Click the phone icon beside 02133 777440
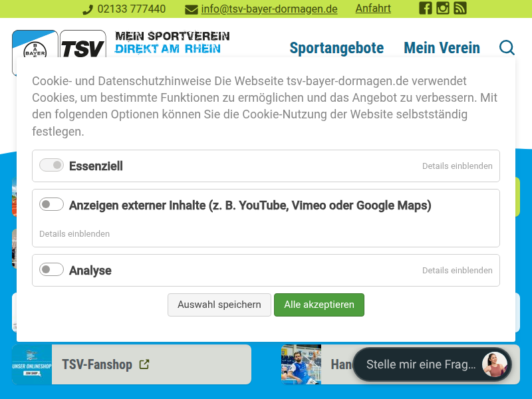 [x=88, y=9]
